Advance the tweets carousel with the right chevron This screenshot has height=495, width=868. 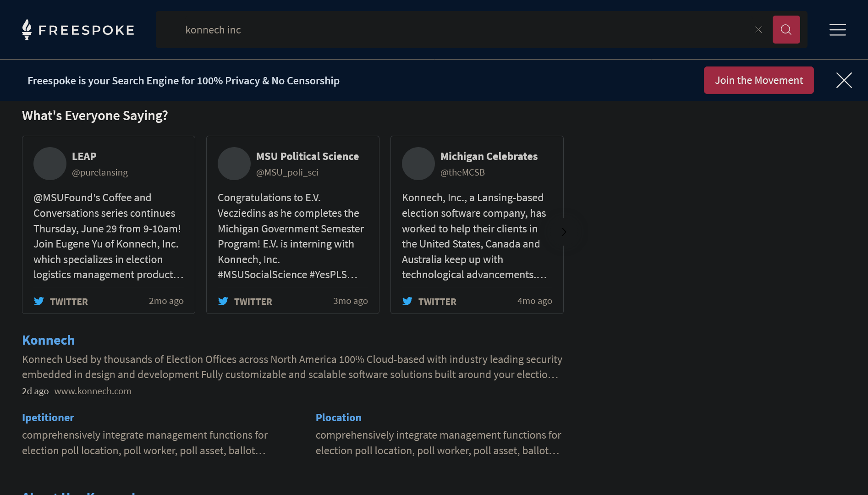tap(564, 232)
